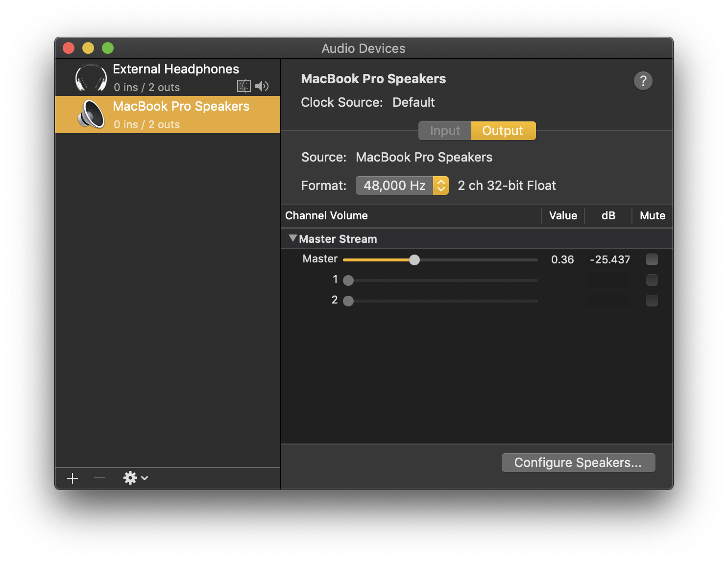Toggle the mute checkbox for channel 1
This screenshot has width=728, height=562.
(652, 280)
